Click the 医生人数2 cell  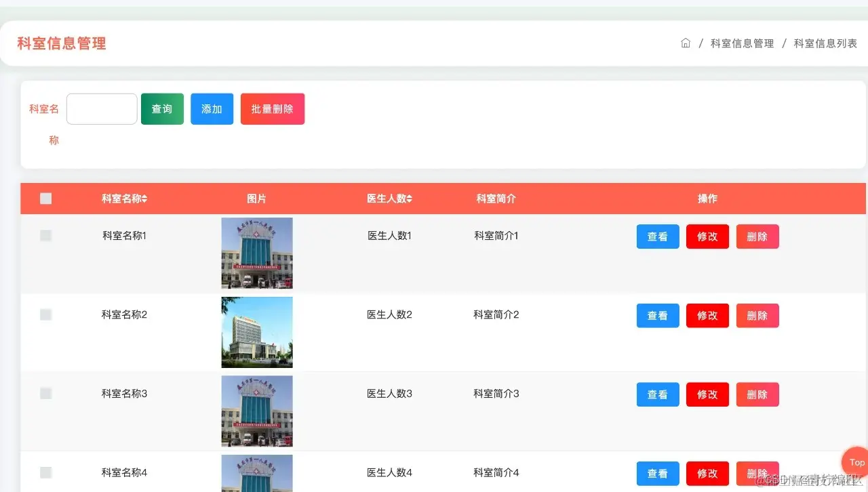pos(389,314)
